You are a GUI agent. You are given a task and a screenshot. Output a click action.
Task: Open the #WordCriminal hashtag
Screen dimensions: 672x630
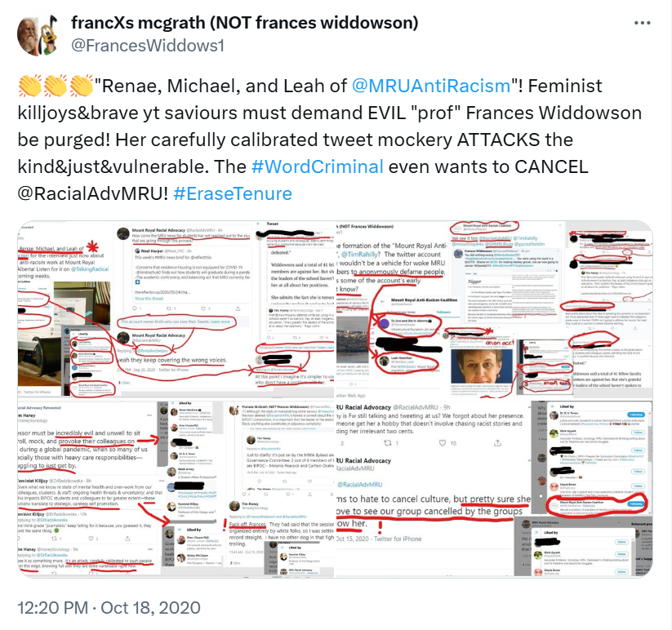pyautogui.click(x=317, y=166)
